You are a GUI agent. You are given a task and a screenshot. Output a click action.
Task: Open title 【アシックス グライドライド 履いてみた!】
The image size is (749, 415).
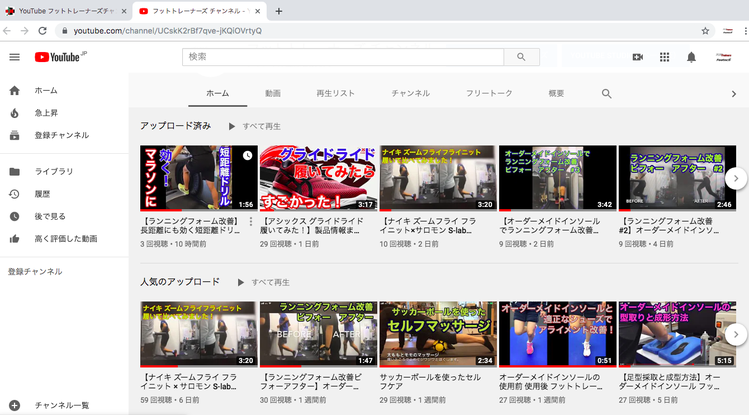point(312,226)
